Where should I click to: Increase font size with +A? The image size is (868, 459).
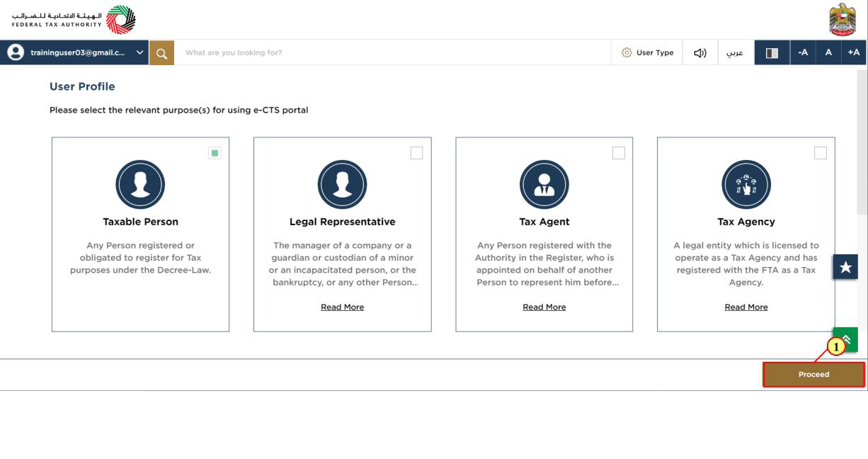click(854, 52)
